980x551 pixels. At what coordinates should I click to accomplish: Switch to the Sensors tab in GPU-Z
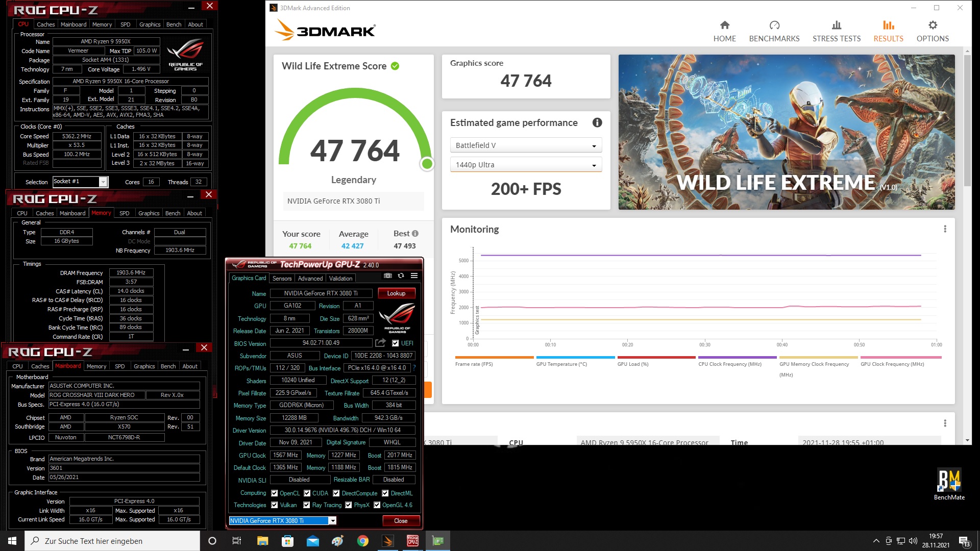click(x=282, y=278)
